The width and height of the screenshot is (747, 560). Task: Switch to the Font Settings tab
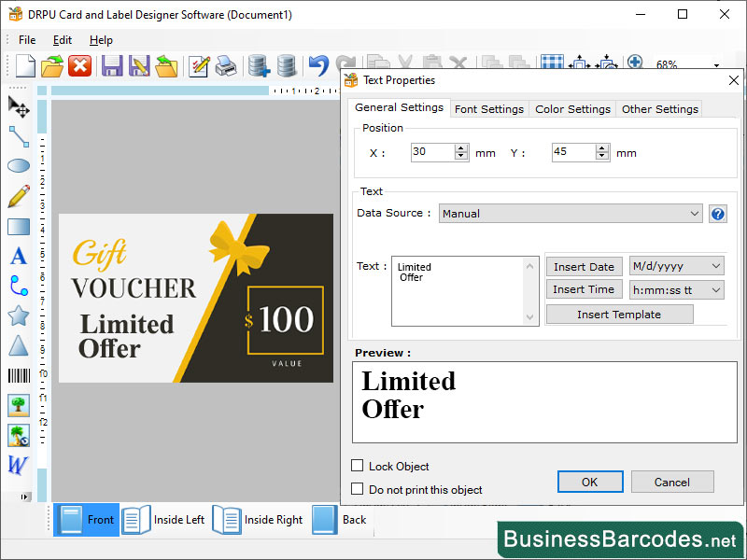[488, 108]
